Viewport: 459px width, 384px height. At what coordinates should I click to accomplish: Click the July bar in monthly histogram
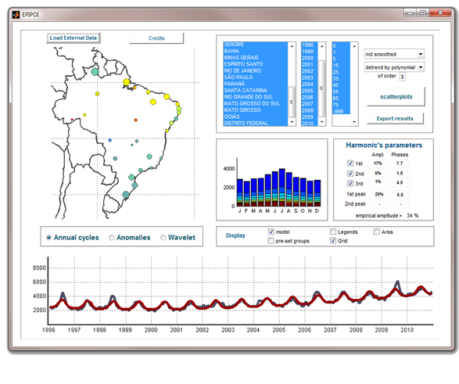(282, 188)
